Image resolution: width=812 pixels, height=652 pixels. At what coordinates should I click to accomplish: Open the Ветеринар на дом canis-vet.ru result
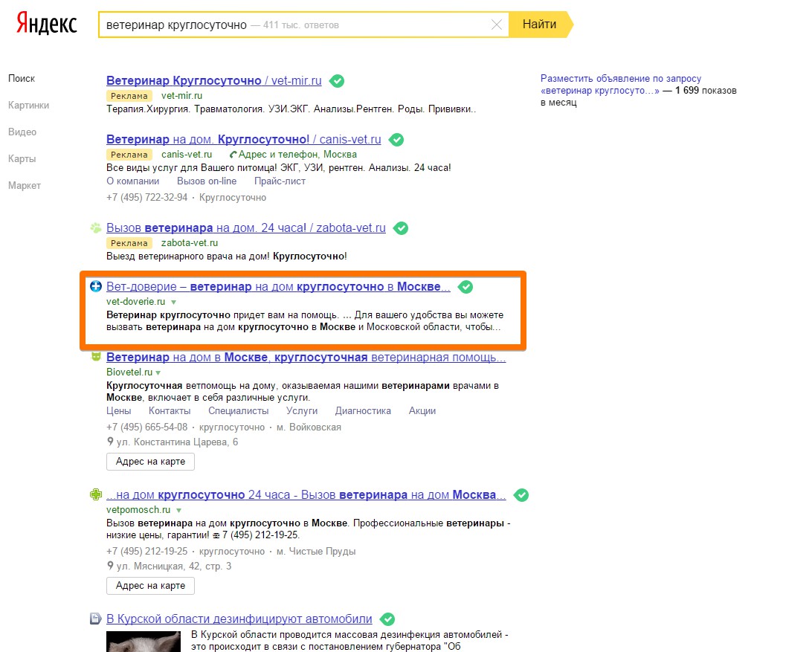tap(243, 139)
